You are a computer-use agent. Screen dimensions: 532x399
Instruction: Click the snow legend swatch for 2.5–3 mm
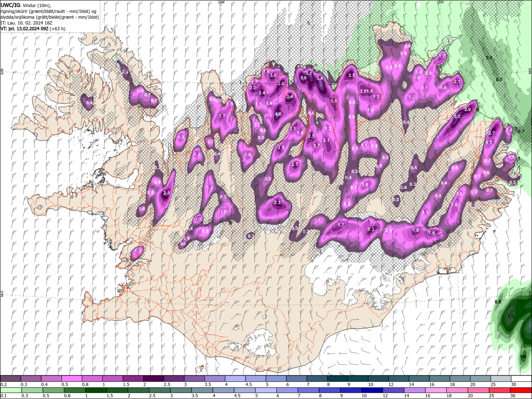tap(173, 379)
